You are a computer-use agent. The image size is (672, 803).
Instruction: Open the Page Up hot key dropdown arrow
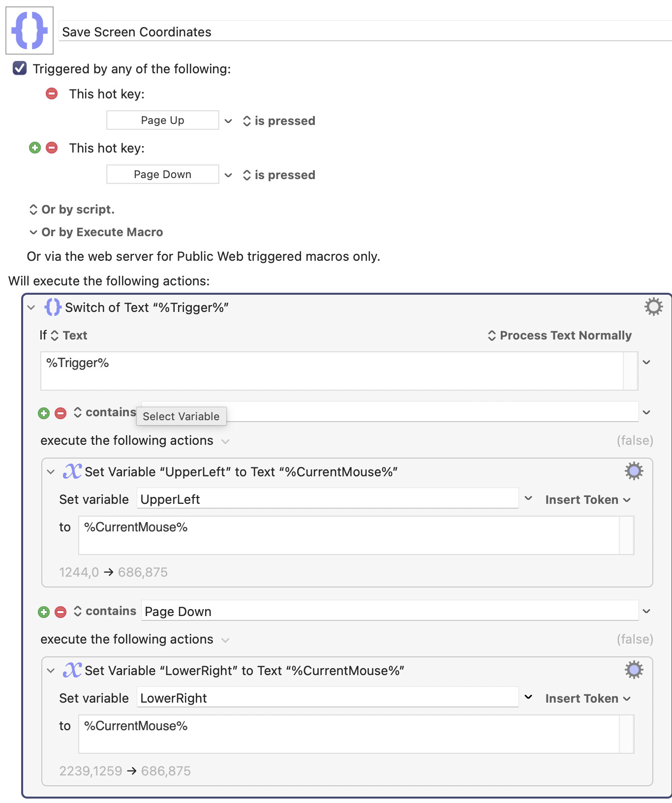point(228,121)
